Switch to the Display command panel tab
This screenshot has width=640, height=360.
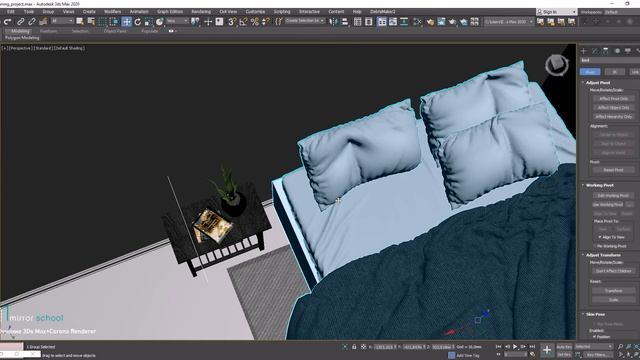click(x=628, y=51)
